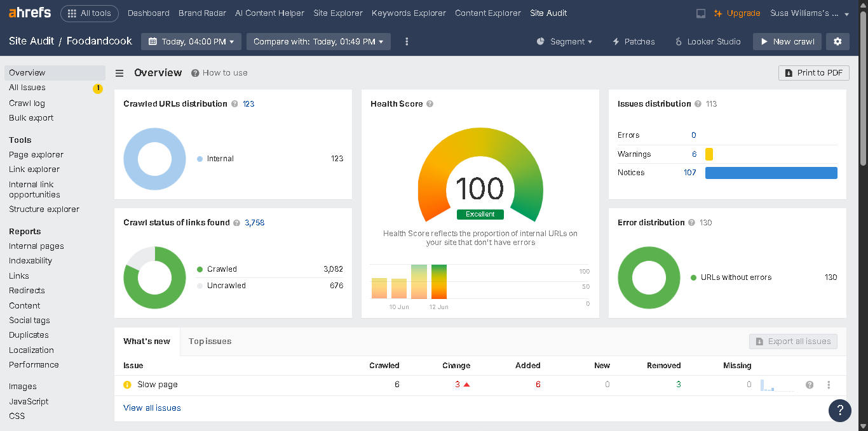Click the Slow page trend sparkline
This screenshot has width=868, height=431.
(777, 385)
